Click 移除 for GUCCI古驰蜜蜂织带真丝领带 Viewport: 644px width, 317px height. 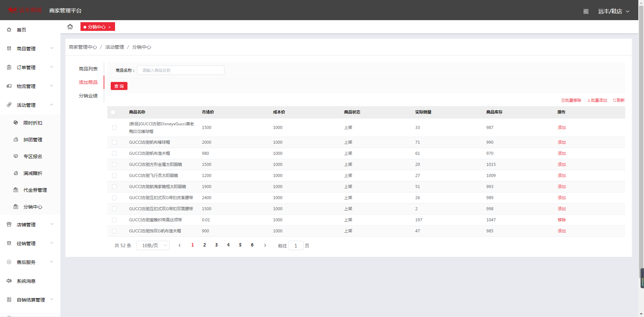tap(562, 220)
